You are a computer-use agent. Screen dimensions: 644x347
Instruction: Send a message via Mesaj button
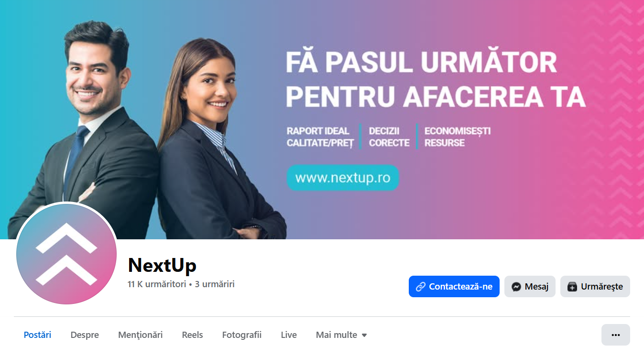click(530, 287)
